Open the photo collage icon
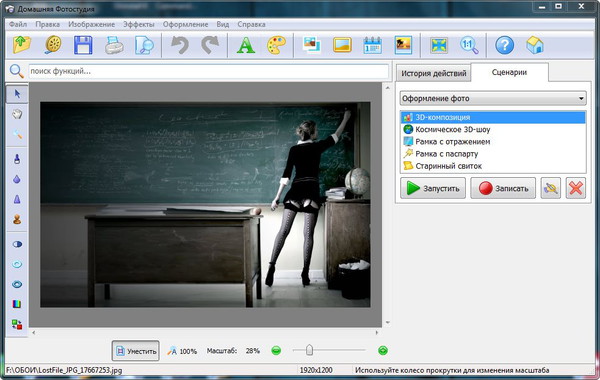 tap(311, 45)
